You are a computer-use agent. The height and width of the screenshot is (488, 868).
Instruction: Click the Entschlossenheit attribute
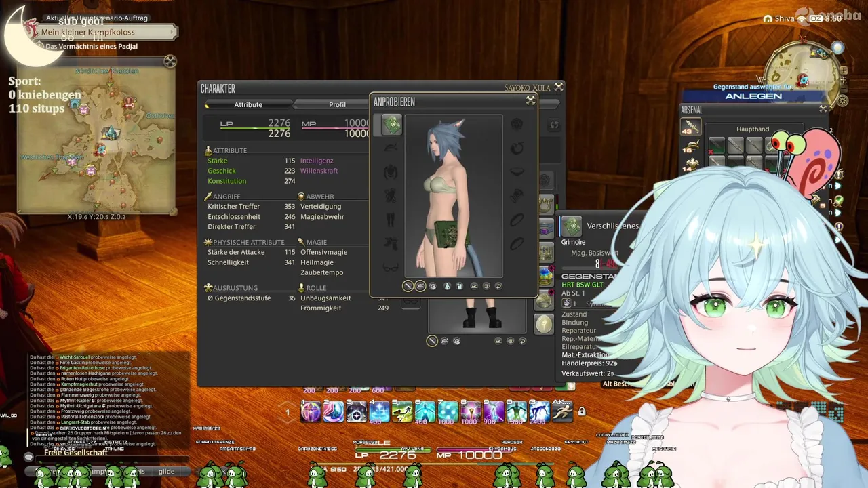point(234,216)
